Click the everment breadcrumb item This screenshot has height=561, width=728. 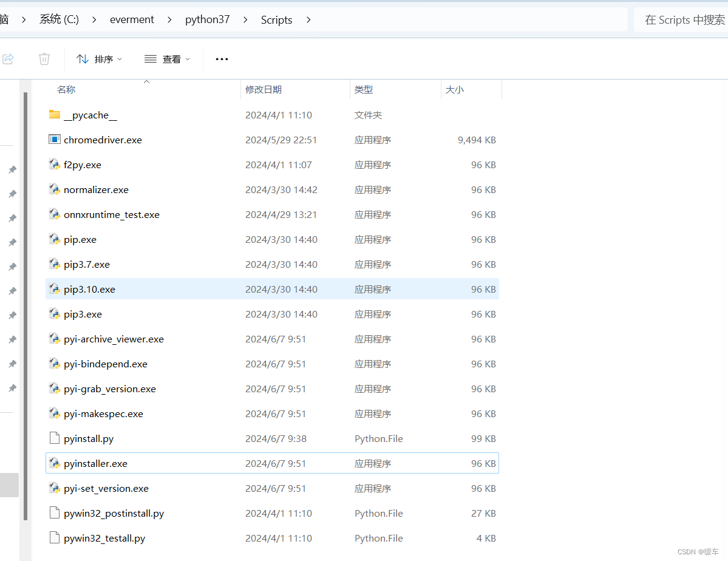point(132,19)
